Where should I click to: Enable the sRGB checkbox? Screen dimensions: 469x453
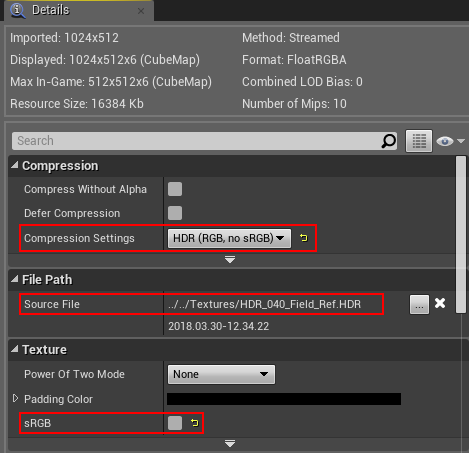(x=175, y=423)
